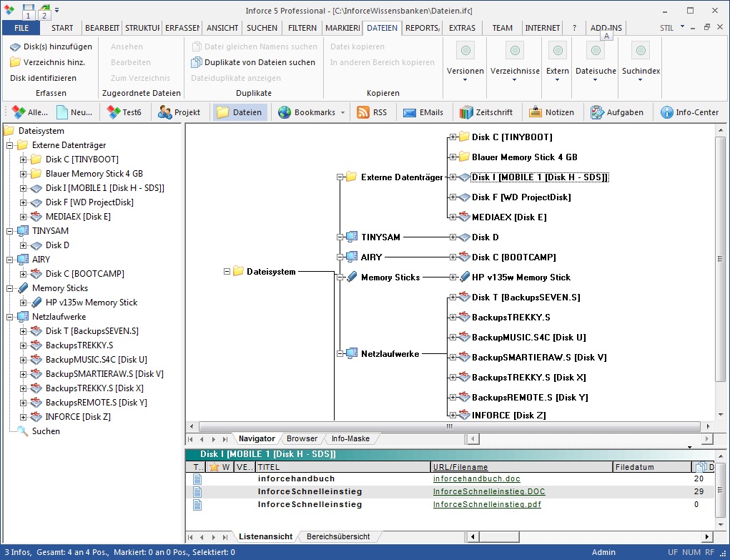
Task: Open the FILE menu
Action: (x=21, y=28)
